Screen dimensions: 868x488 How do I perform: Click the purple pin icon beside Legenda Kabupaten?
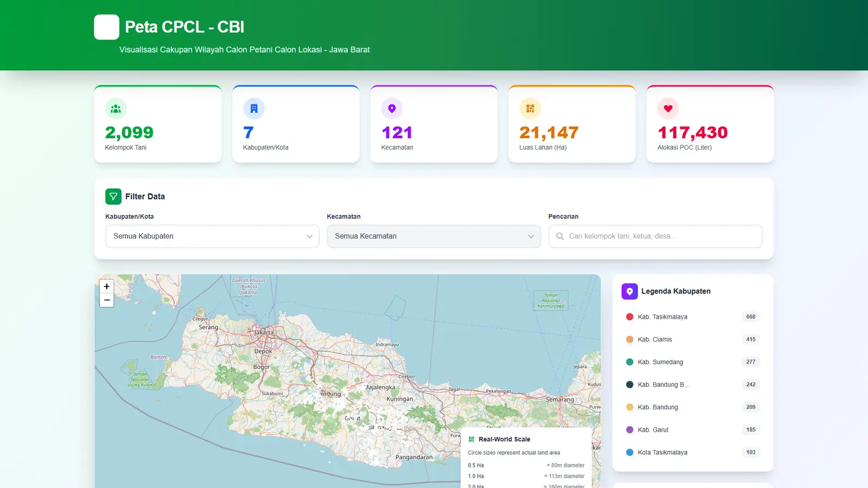(x=629, y=291)
